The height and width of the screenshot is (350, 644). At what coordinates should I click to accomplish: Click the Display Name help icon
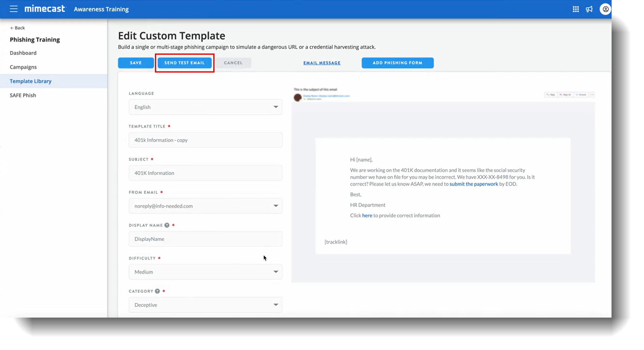click(167, 225)
